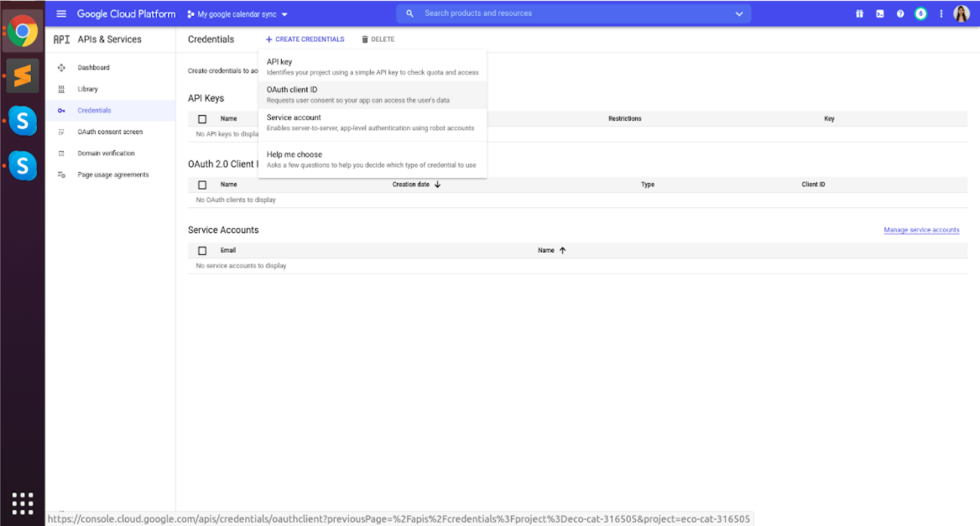Click the Type column header
The width and height of the screenshot is (980, 526).
coord(648,185)
